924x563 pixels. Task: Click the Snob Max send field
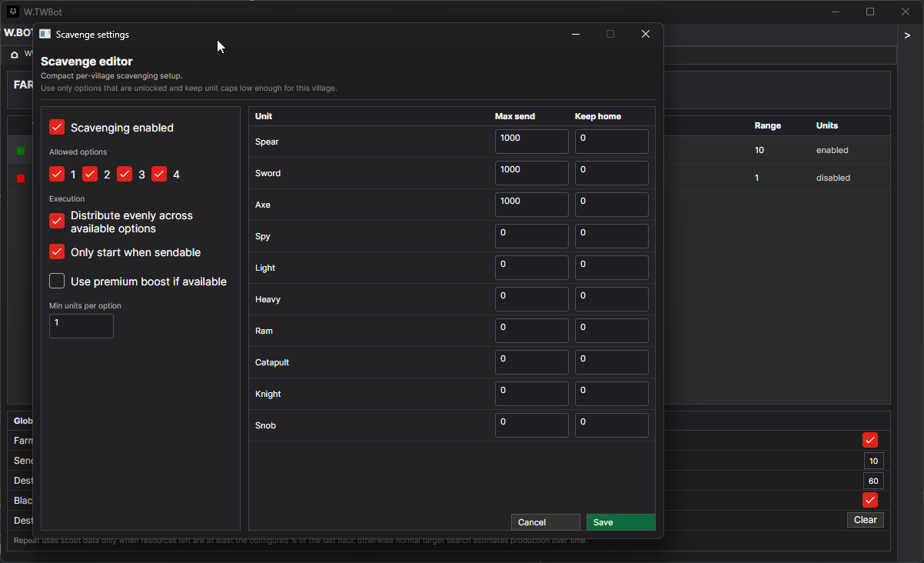pyautogui.click(x=532, y=425)
